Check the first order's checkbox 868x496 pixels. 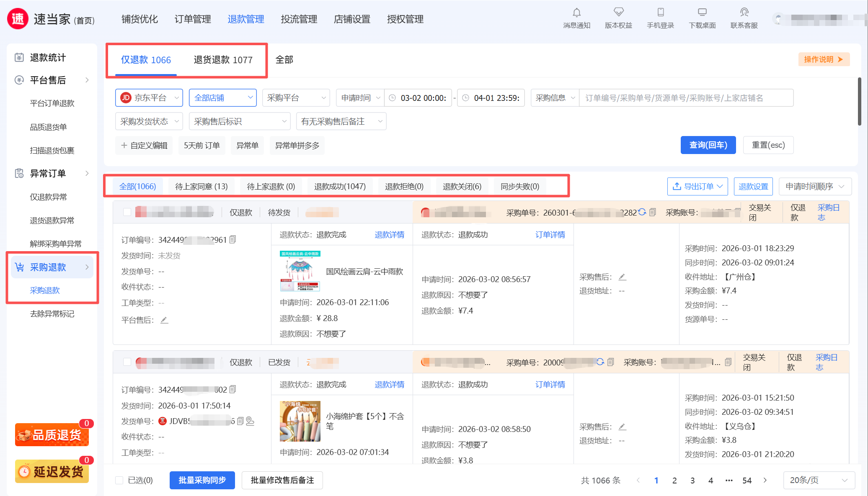(x=127, y=212)
